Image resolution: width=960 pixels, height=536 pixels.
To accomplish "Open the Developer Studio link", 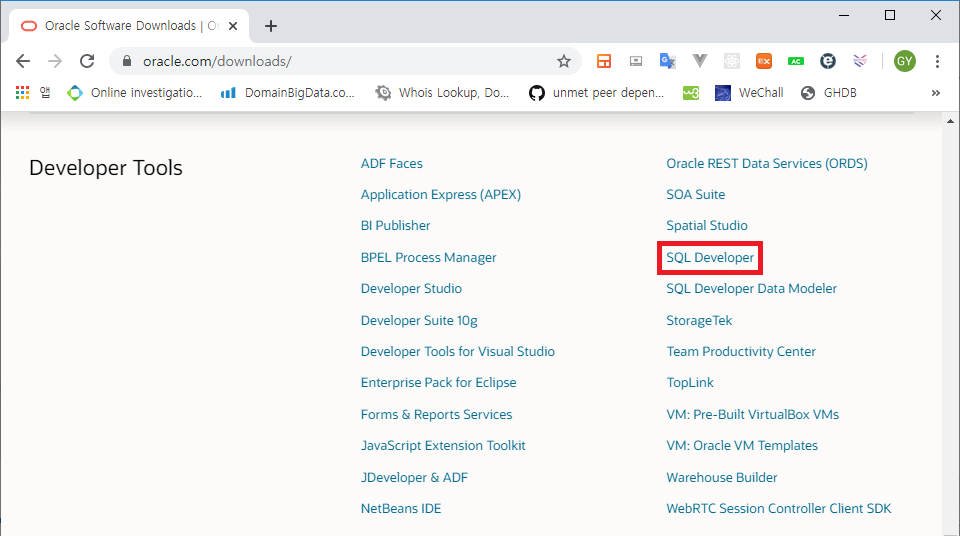I will (x=411, y=289).
